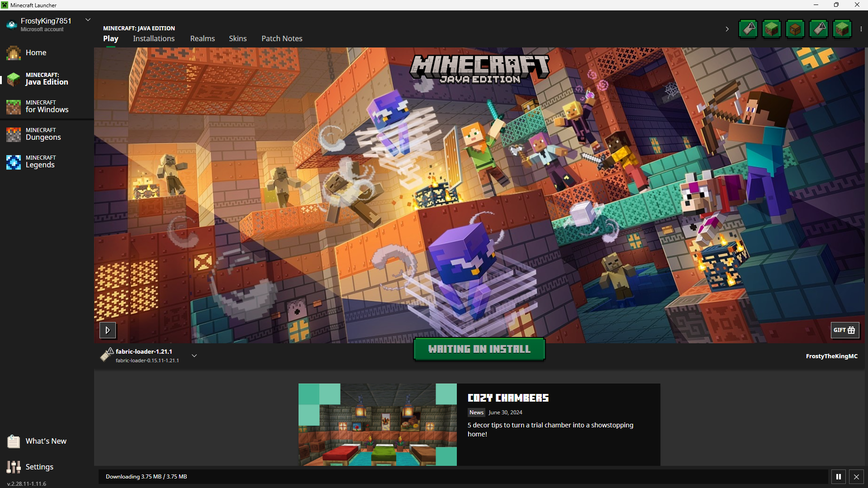Select Minecraft: Java Edition in the sidebar
The width and height of the screenshot is (868, 488).
coord(47,79)
